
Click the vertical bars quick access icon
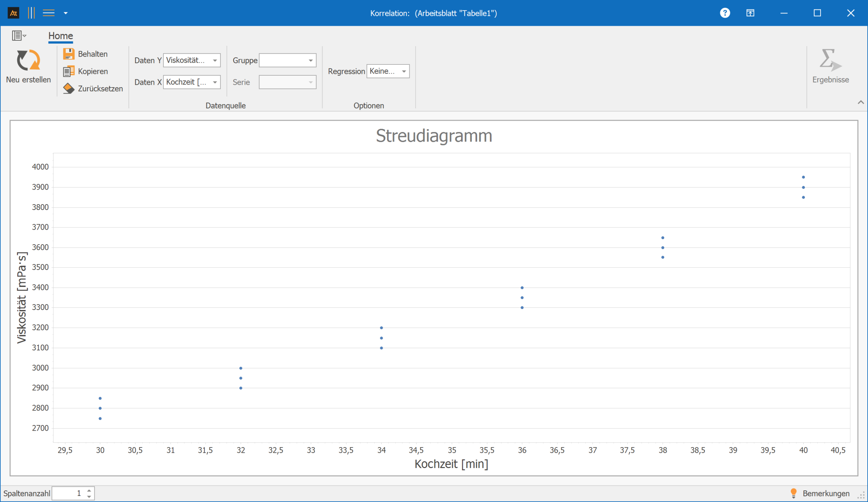(x=31, y=13)
